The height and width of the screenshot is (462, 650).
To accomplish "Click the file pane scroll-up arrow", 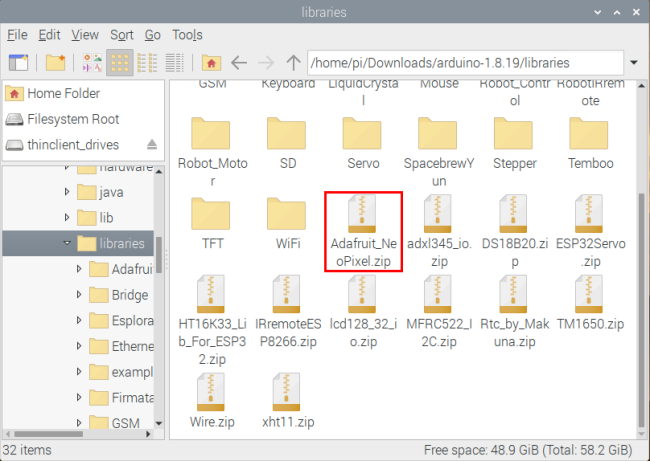I will click(x=641, y=86).
